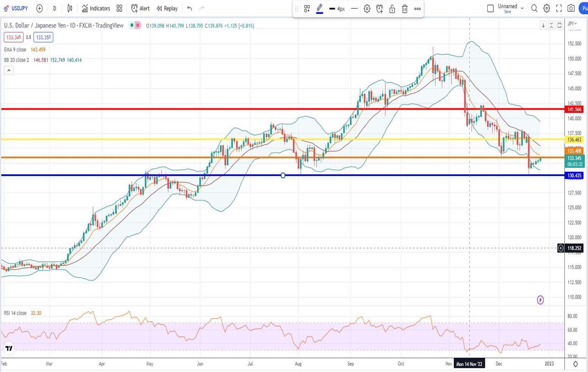Image resolution: width=588 pixels, height=372 pixels.
Task: Change the candlestick chart style
Action: pyautogui.click(x=70, y=8)
